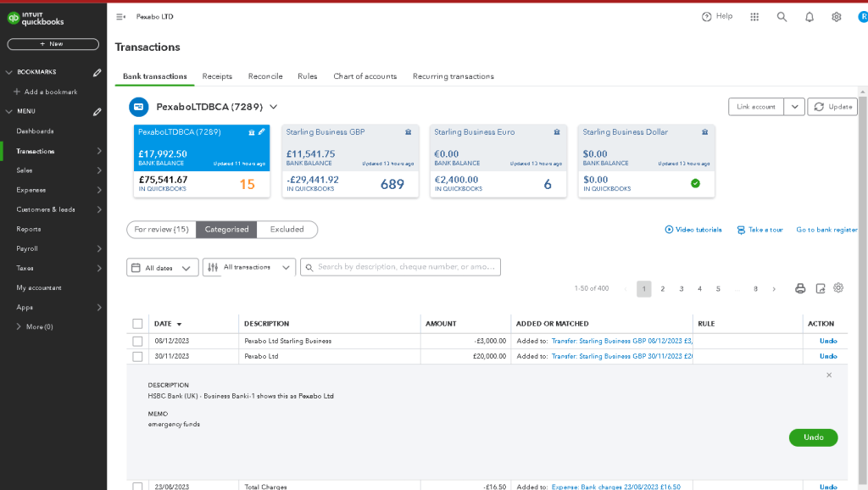Image resolution: width=868 pixels, height=490 pixels.
Task: Open Video tutorials link
Action: pyautogui.click(x=693, y=230)
